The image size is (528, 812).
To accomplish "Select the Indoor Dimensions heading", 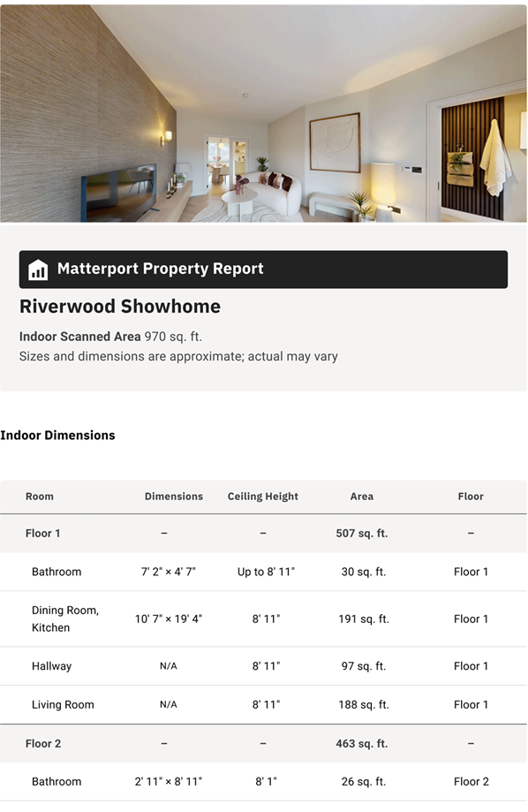I will 57,436.
